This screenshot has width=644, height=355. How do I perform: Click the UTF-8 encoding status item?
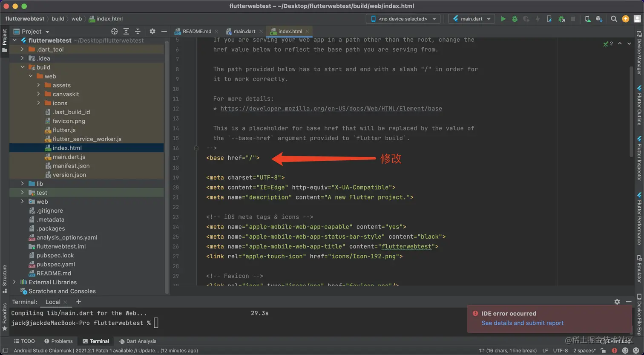(560, 351)
